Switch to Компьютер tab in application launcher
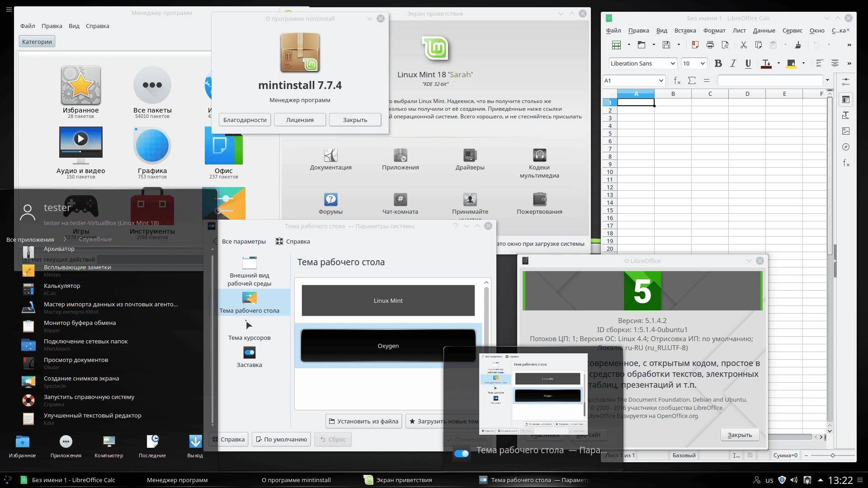 108,446
